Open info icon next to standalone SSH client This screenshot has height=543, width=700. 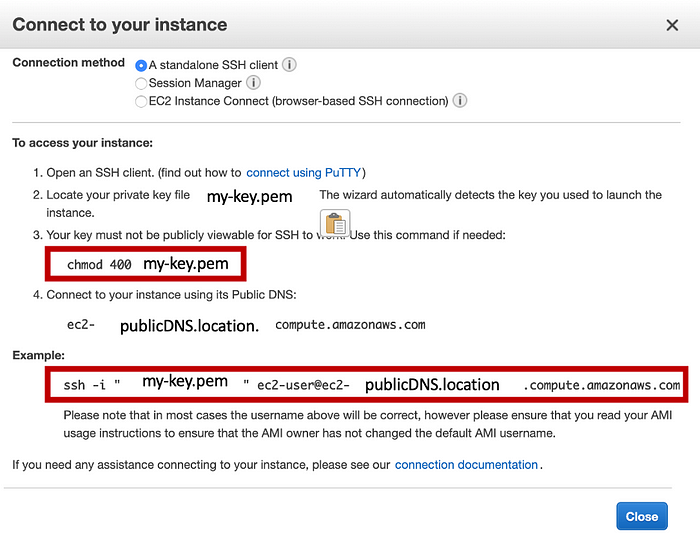tap(289, 65)
